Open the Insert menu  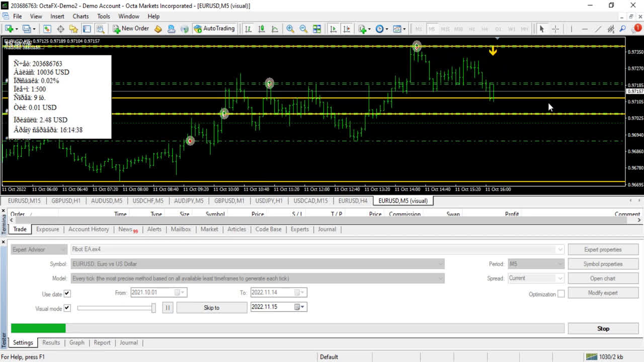click(x=57, y=16)
